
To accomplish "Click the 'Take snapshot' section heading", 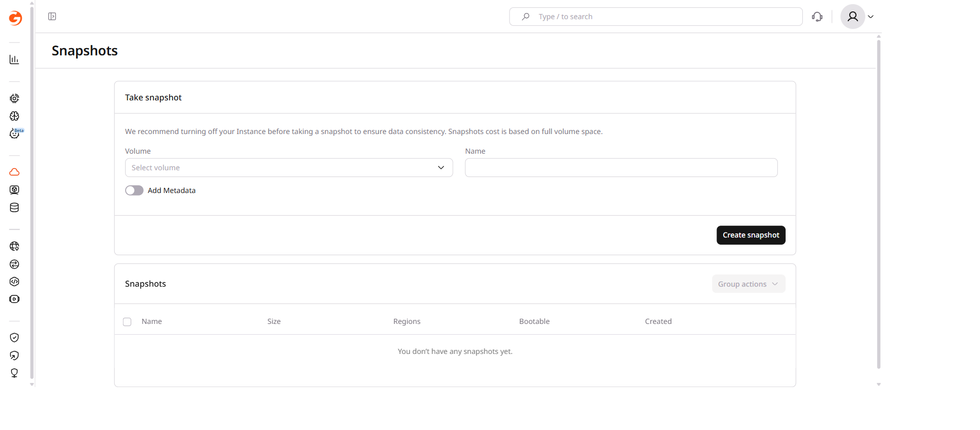I will coord(154,97).
